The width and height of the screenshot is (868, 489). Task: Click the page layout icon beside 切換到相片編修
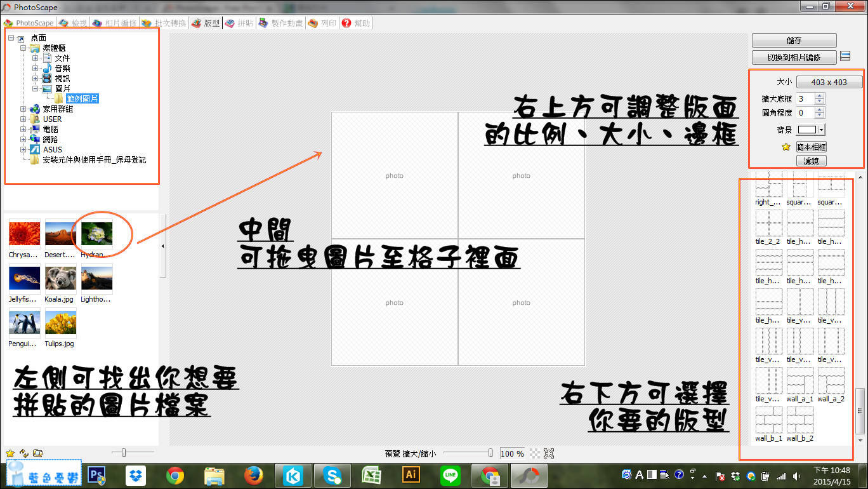[x=846, y=56]
